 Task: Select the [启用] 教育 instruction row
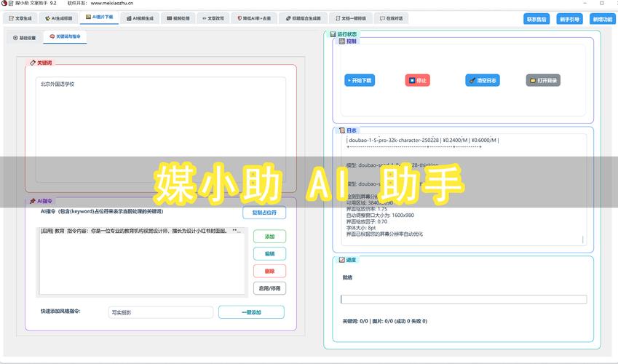click(x=142, y=231)
